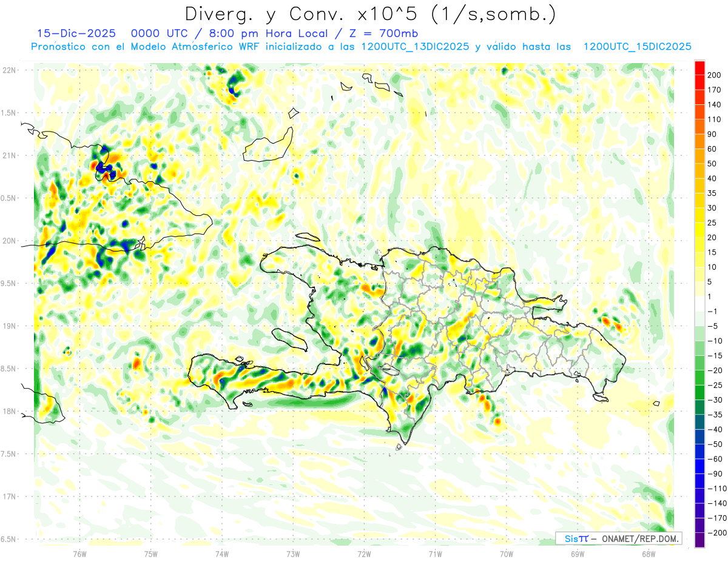
Task: Click the '-40' colorbar value
Action: click(x=715, y=429)
